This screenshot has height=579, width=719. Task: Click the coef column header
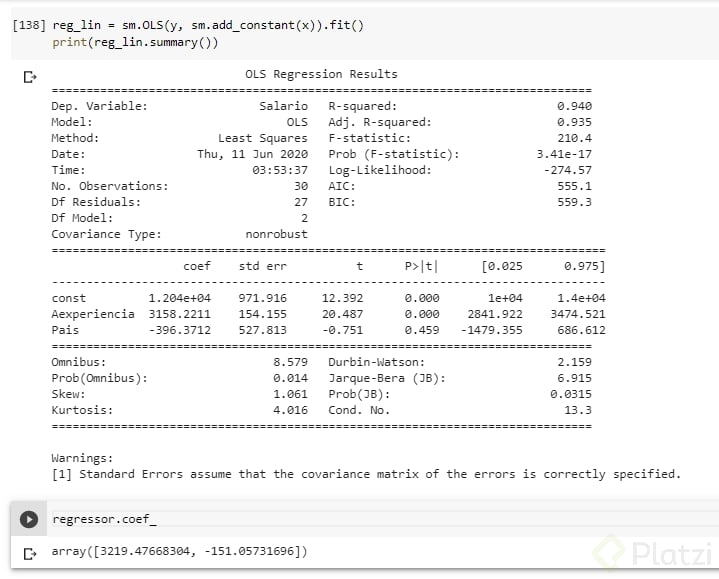197,266
